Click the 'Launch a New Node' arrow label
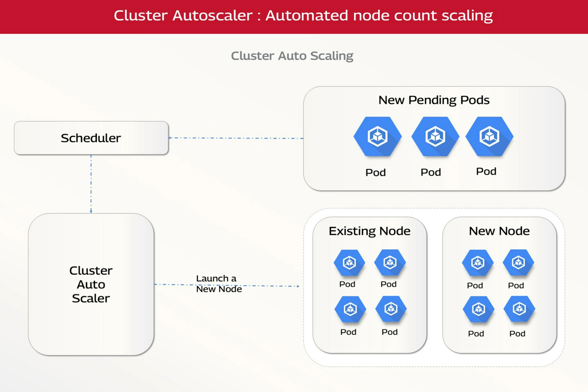This screenshot has height=392, width=588. tap(219, 284)
